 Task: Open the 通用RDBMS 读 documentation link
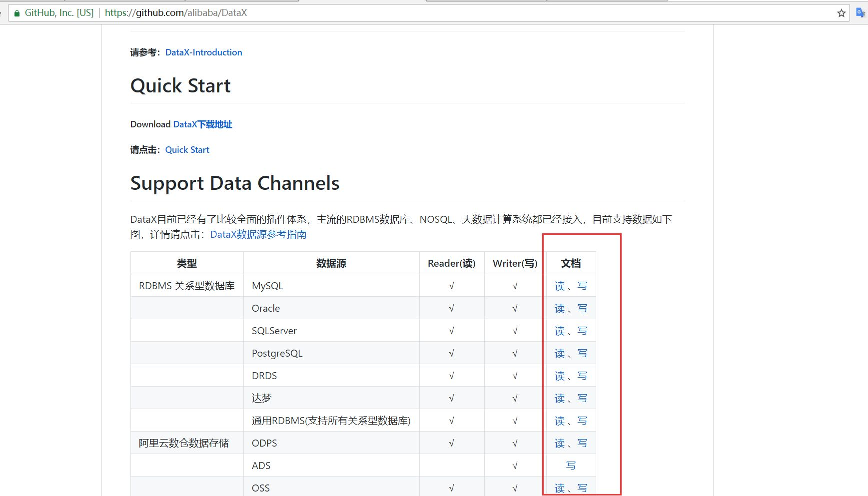[x=559, y=421]
